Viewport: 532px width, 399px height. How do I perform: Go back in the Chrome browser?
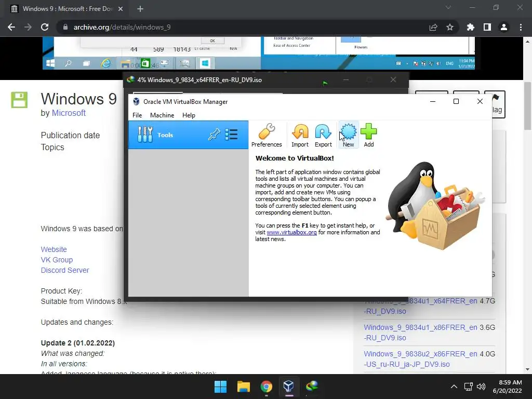(x=11, y=27)
